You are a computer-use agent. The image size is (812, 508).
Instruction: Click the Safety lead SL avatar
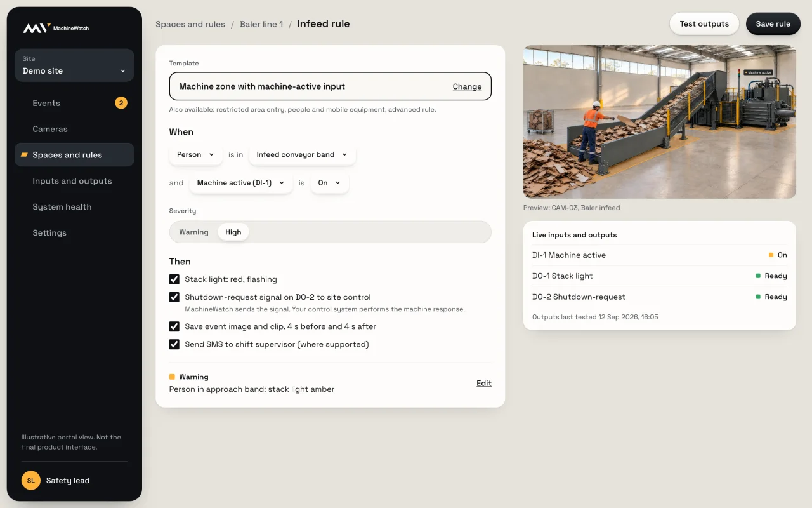click(x=31, y=481)
